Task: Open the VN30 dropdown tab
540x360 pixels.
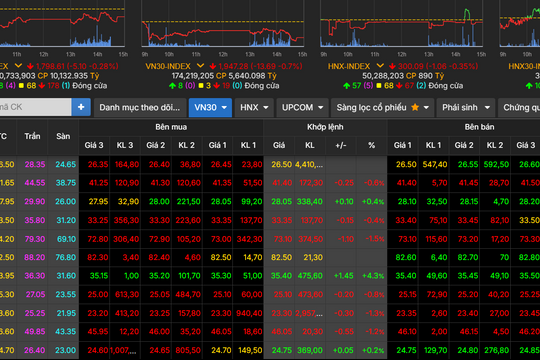Action: click(x=210, y=107)
